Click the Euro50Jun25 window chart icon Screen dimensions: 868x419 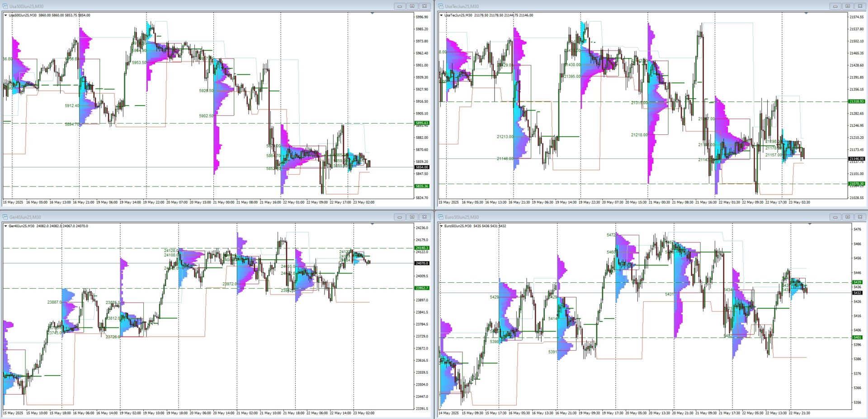pyautogui.click(x=441, y=217)
